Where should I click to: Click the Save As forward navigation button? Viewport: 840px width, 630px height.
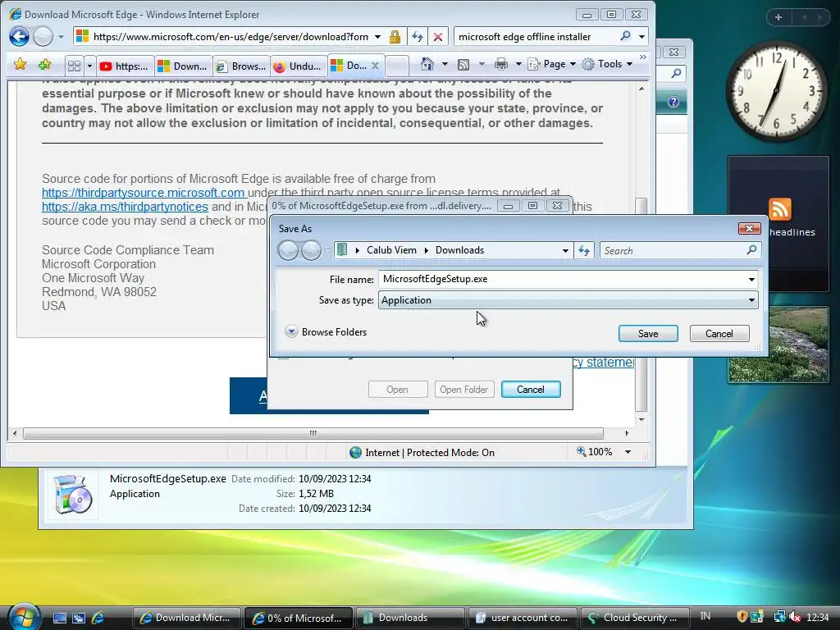pos(311,250)
